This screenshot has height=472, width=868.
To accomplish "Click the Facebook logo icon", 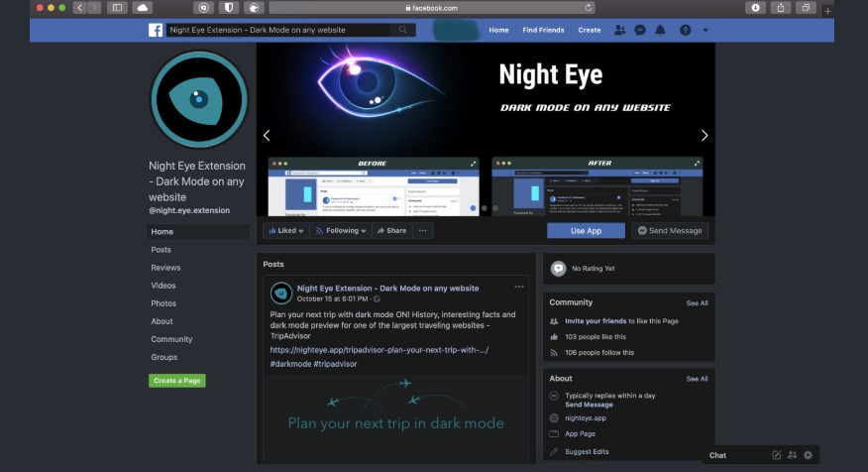I will pyautogui.click(x=156, y=30).
